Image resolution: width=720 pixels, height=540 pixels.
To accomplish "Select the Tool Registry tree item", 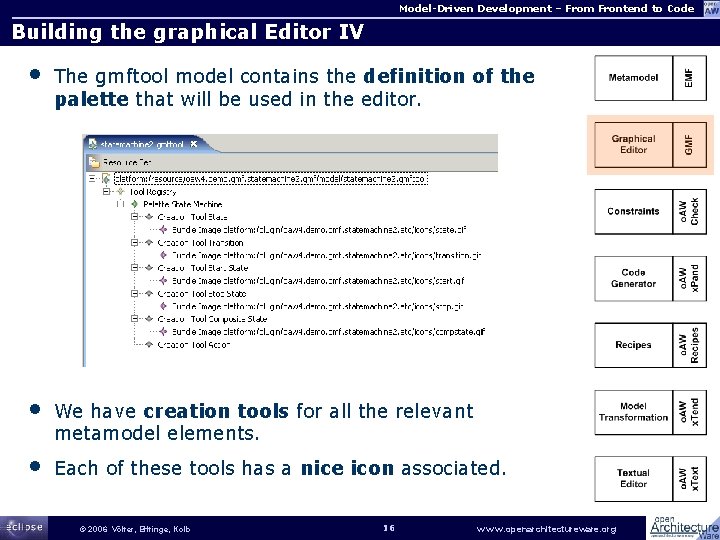I will [152, 192].
